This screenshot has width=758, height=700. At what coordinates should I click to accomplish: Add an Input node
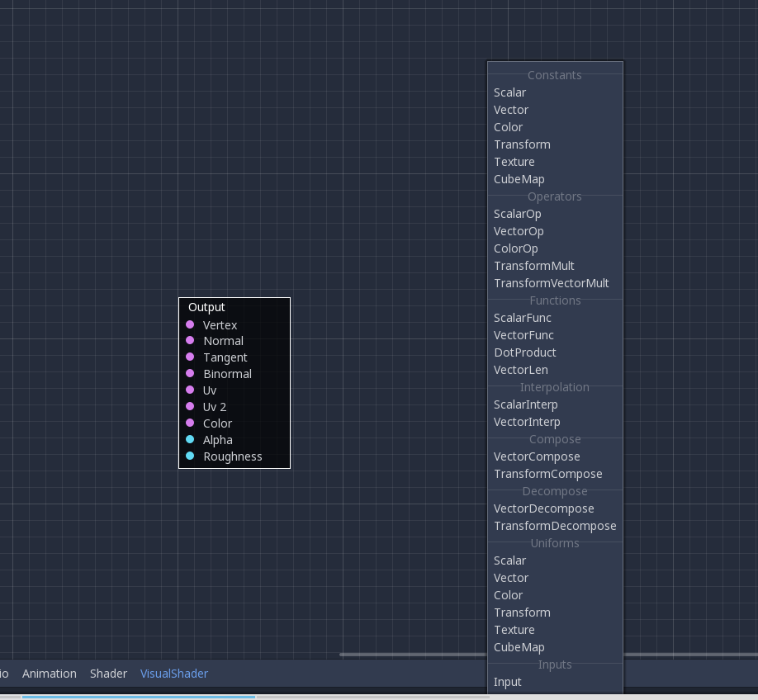508,682
